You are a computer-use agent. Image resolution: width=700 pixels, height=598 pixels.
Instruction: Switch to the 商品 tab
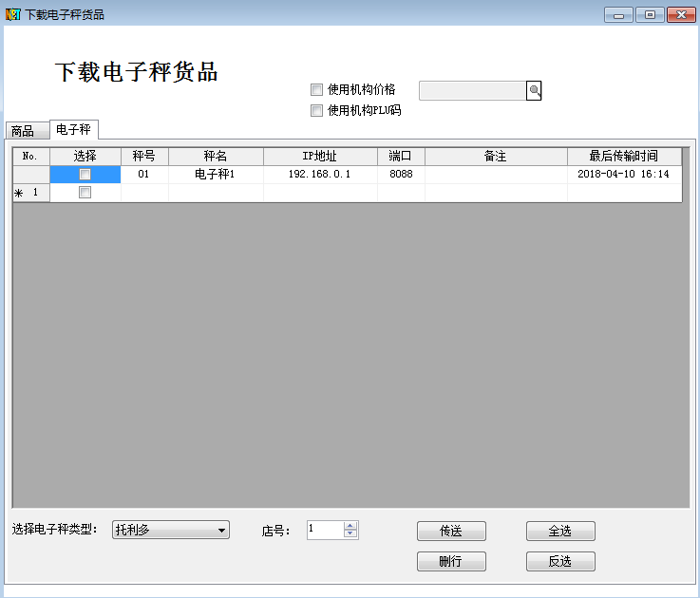[27, 131]
